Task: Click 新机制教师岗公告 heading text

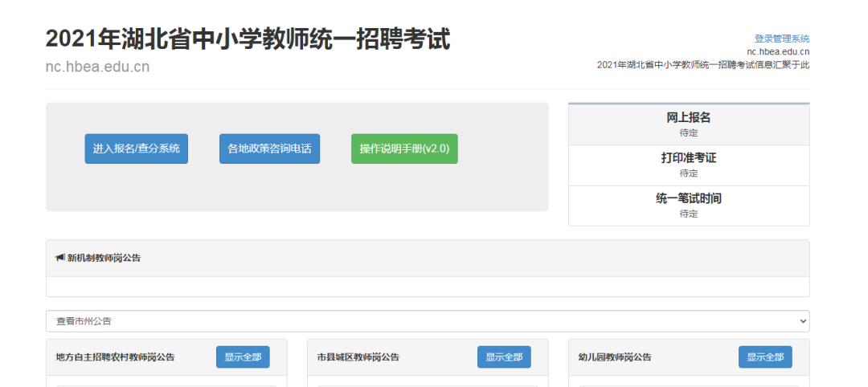Action: point(104,258)
